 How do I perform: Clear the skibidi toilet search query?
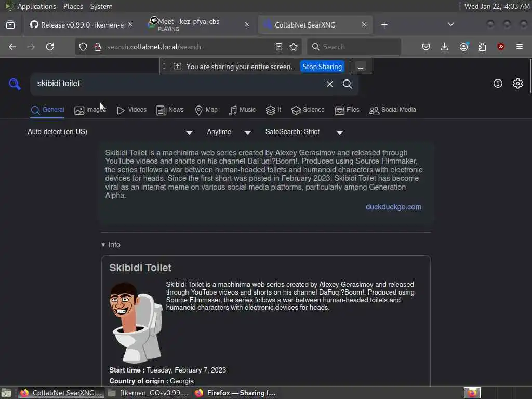click(329, 84)
